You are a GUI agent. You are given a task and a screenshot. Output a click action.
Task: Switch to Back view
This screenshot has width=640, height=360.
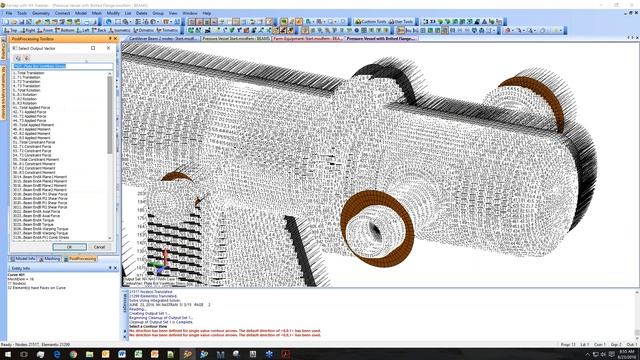[98, 30]
